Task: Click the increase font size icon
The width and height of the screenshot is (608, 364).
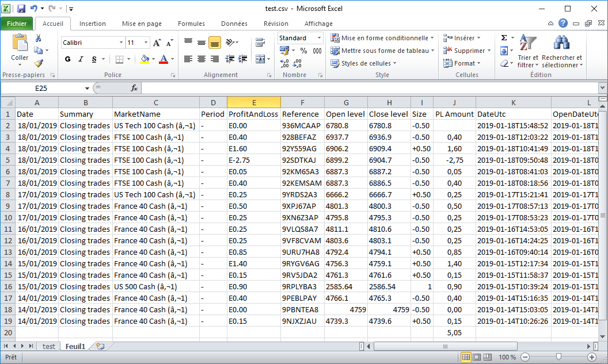Action: click(x=157, y=43)
